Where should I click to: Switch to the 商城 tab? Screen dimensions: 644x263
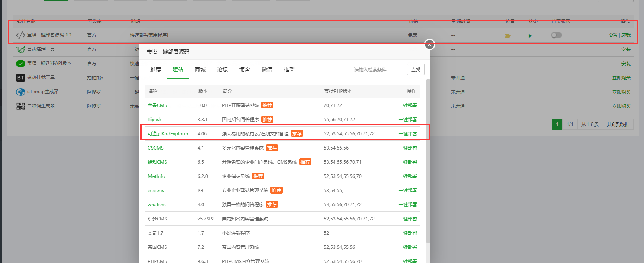coord(200,69)
